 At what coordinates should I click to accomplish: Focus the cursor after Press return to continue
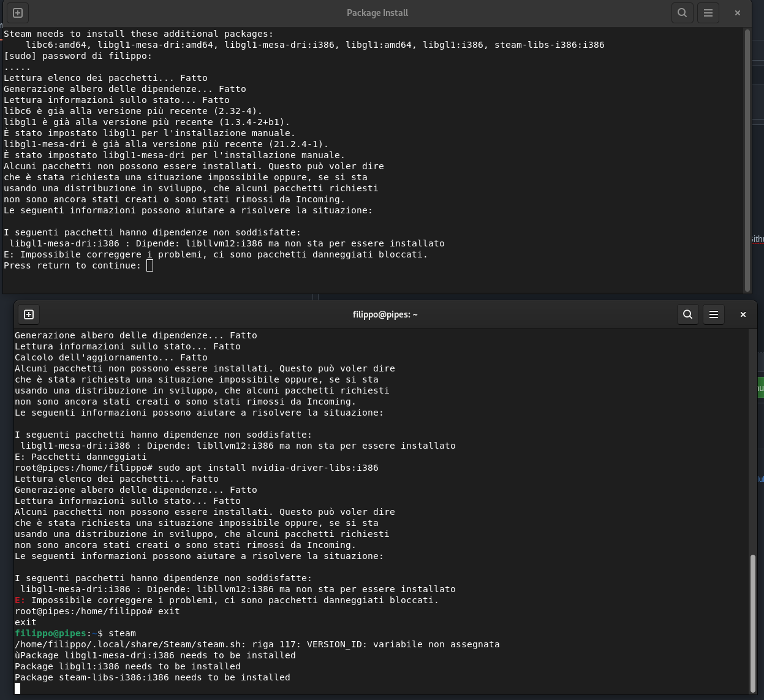pyautogui.click(x=149, y=265)
